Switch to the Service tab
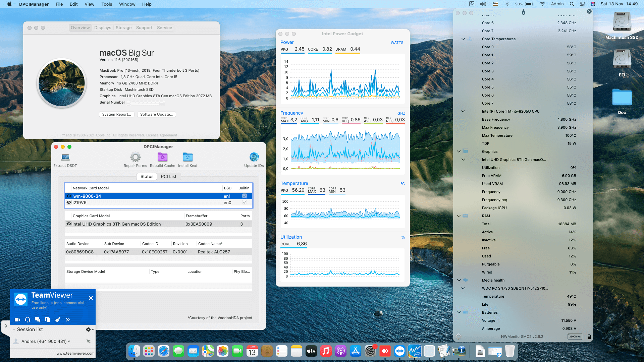The width and height of the screenshot is (644, 362). [164, 28]
